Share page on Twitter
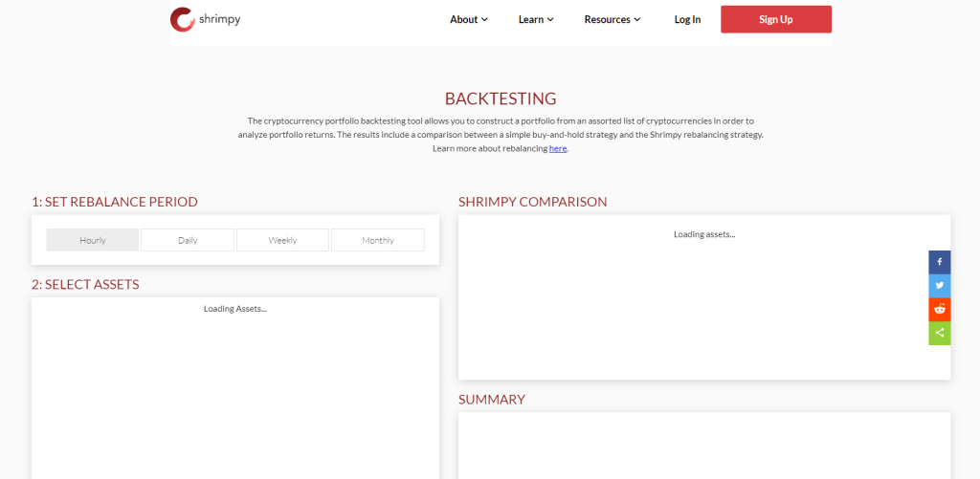 pos(940,286)
